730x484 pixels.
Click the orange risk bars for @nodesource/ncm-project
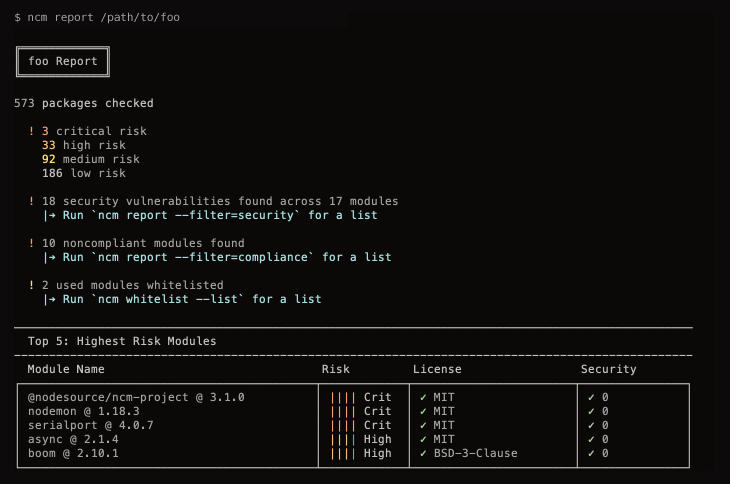(x=342, y=397)
